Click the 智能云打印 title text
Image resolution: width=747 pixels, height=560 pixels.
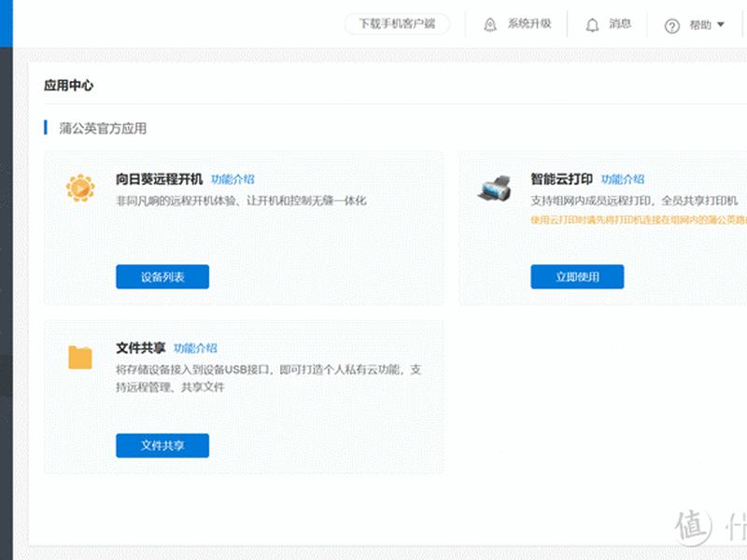click(562, 179)
